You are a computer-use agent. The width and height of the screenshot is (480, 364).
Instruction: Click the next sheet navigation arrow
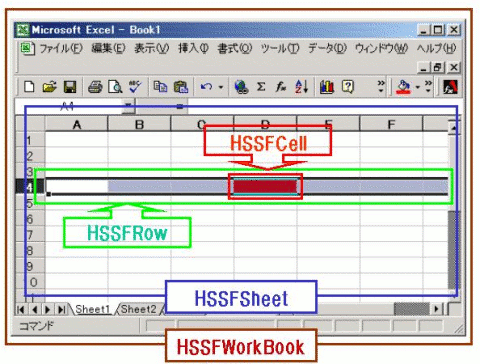(x=47, y=309)
